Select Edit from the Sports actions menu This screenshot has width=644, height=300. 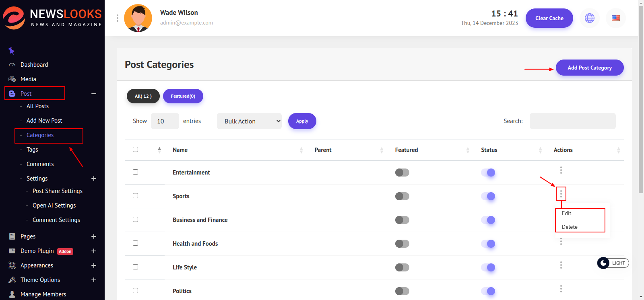[x=566, y=214]
